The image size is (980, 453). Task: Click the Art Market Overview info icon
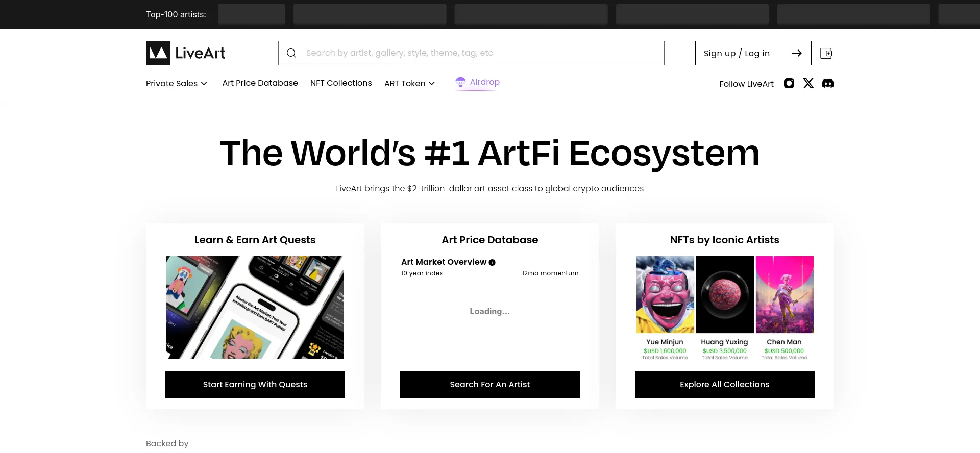point(492,262)
